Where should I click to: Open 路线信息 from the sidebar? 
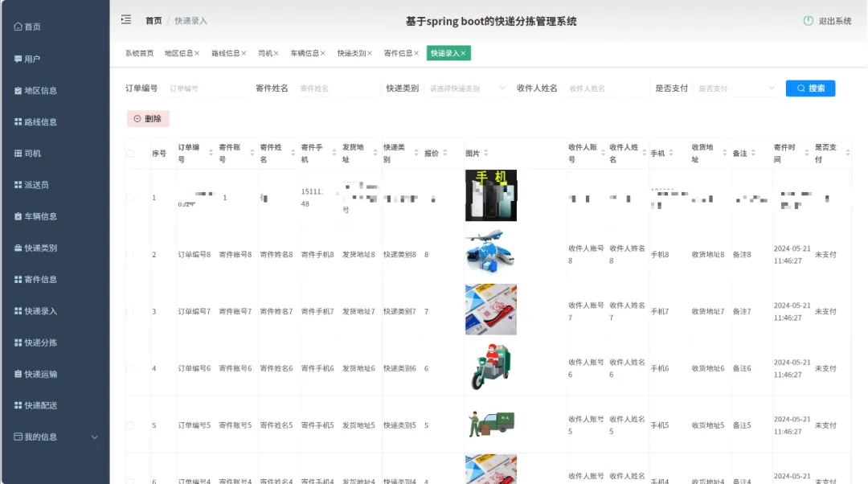pos(35,122)
